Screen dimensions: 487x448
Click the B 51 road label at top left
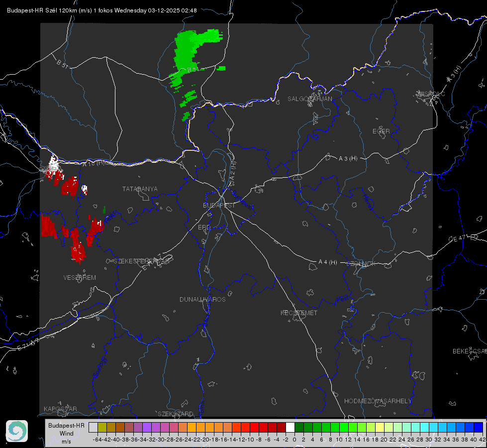point(62,64)
